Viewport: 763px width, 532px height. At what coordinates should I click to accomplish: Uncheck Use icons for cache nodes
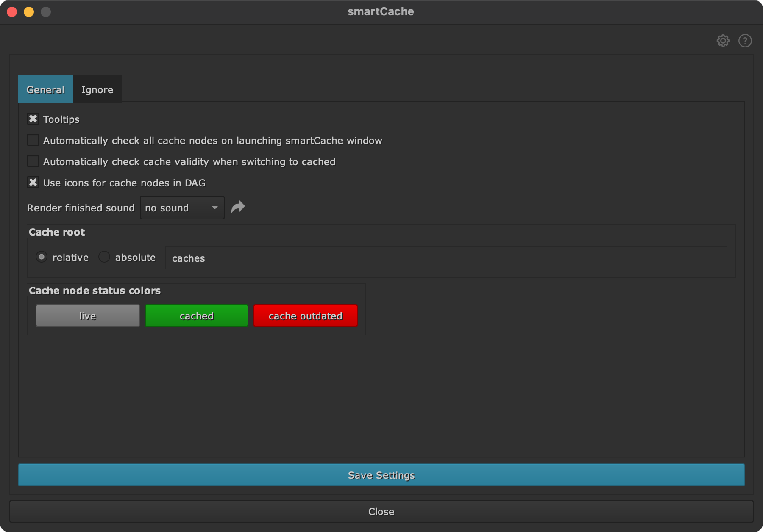coord(33,183)
